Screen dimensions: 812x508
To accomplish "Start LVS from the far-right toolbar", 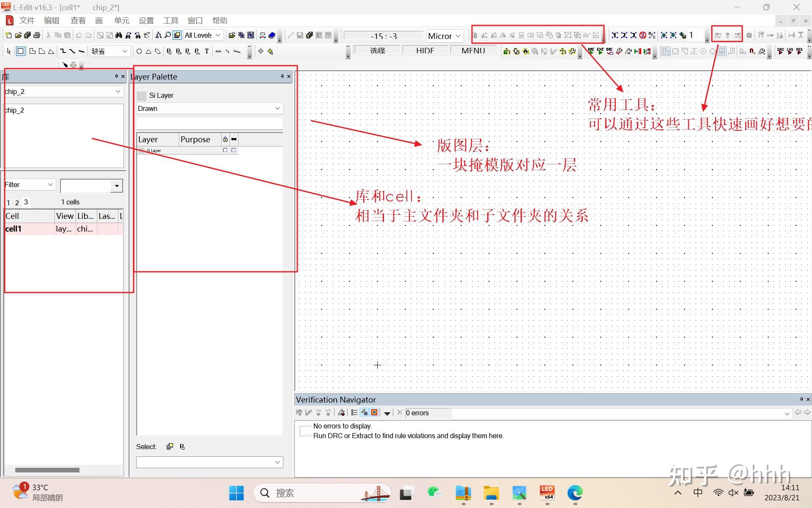I will coord(790,52).
